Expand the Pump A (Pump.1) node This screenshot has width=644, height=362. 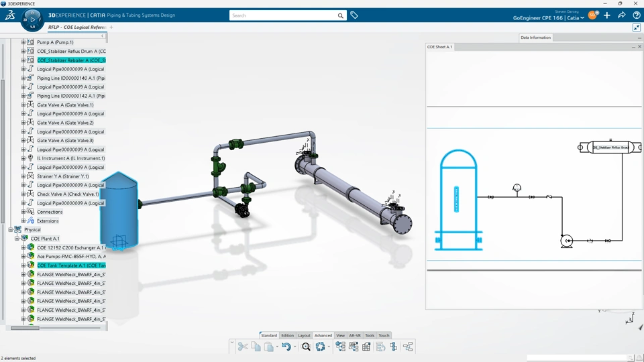tap(23, 42)
